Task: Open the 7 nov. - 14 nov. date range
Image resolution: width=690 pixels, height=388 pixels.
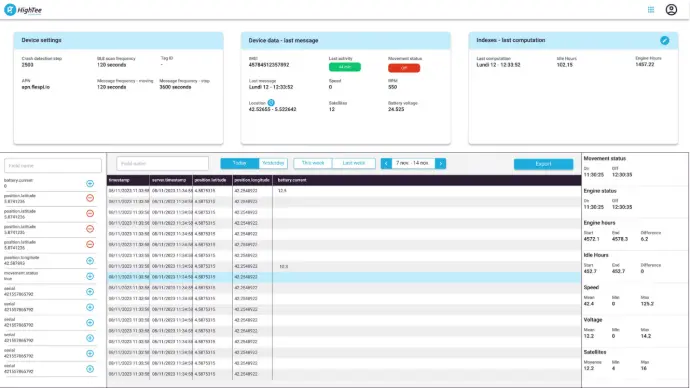Action: coord(413,163)
